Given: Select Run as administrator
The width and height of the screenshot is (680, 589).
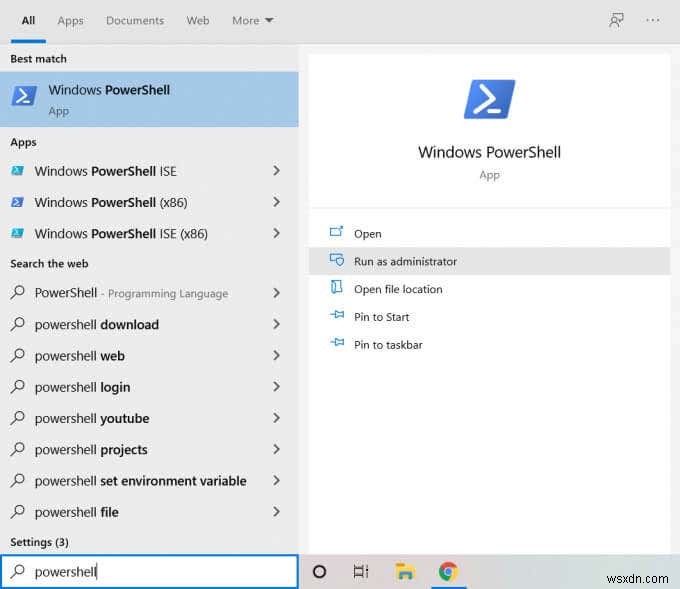Looking at the screenshot, I should click(x=490, y=261).
